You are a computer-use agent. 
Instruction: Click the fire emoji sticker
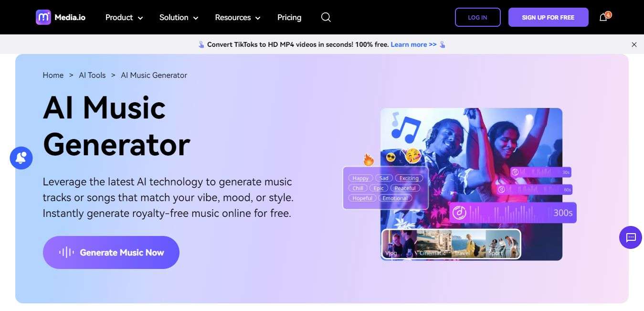tap(368, 160)
